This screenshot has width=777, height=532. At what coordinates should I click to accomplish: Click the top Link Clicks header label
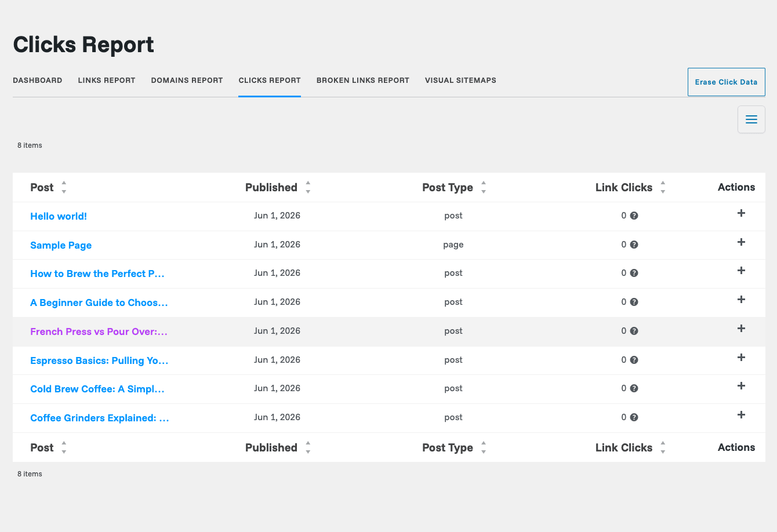point(624,187)
